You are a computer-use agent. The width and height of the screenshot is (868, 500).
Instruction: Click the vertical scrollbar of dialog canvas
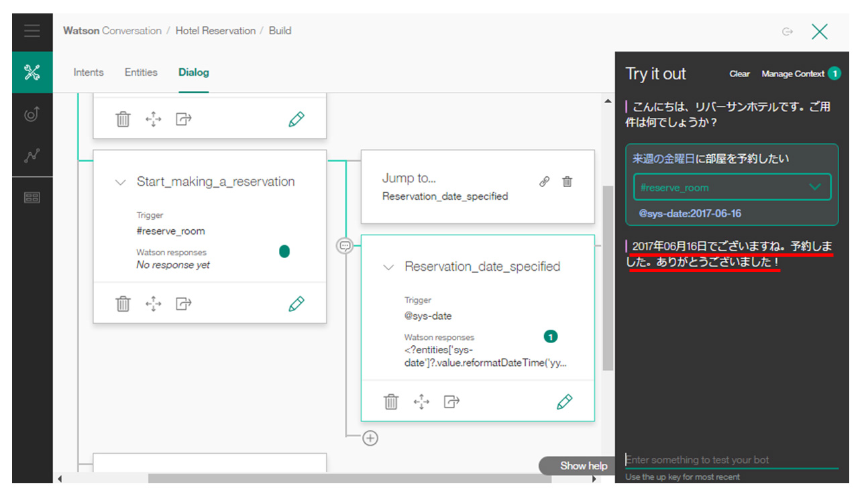pyautogui.click(x=607, y=278)
